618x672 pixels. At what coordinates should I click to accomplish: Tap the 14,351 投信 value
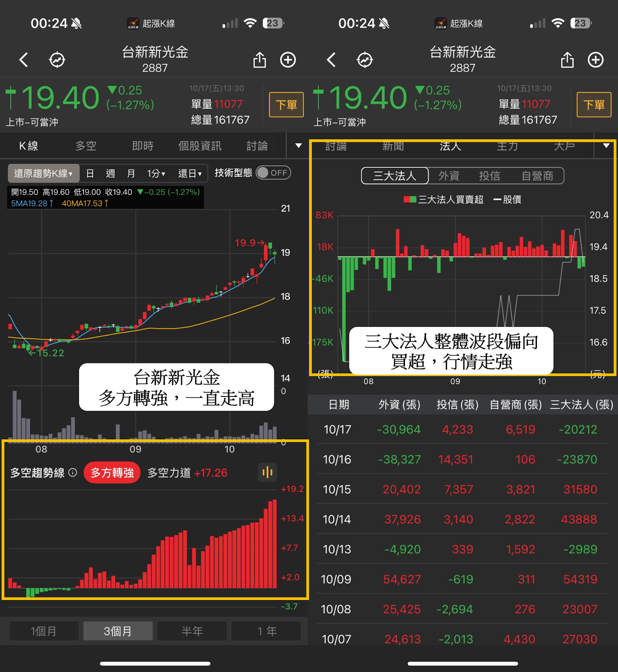[456, 459]
